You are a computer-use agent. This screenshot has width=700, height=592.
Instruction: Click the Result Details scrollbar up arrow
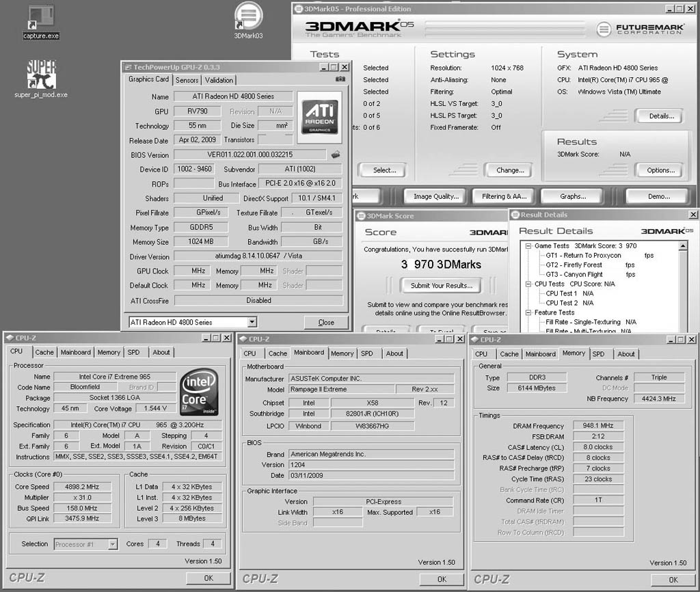tap(683, 246)
